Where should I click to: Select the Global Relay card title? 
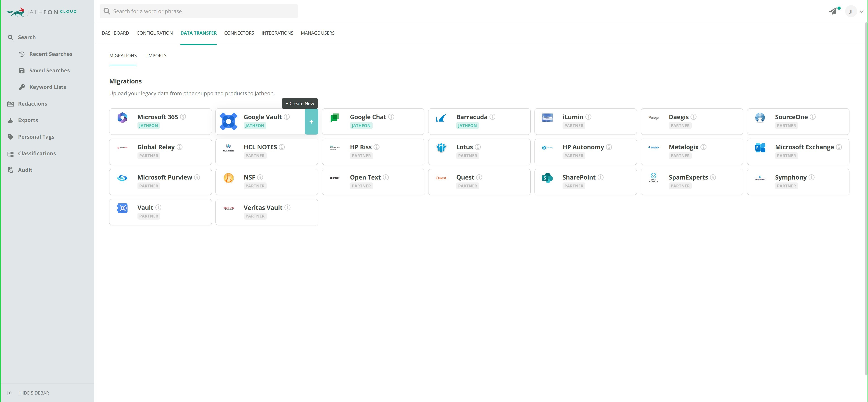point(156,147)
